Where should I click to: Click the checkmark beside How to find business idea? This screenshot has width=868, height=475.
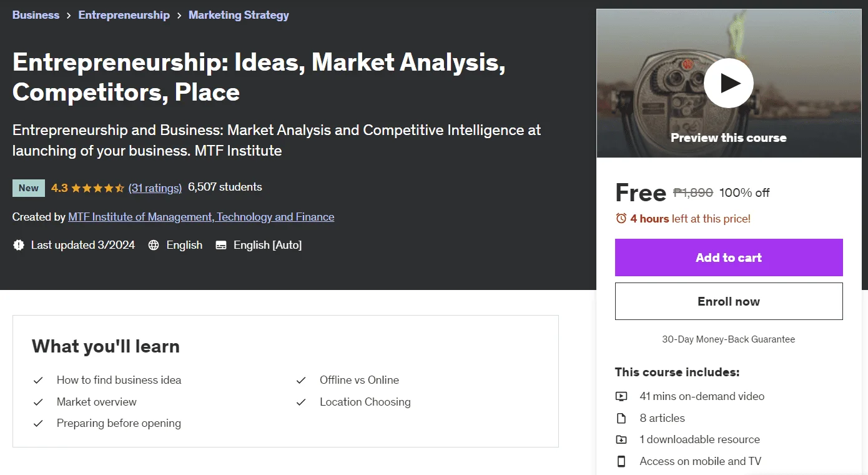38,380
